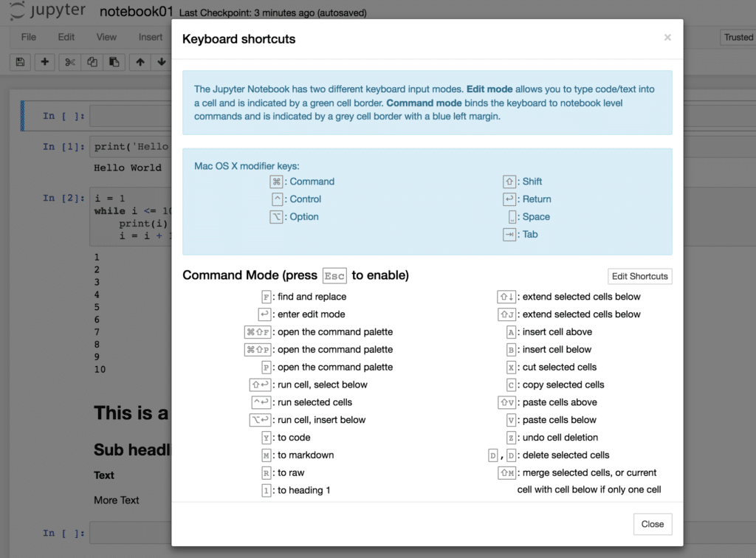Click the B key badge for insert cell below

511,350
